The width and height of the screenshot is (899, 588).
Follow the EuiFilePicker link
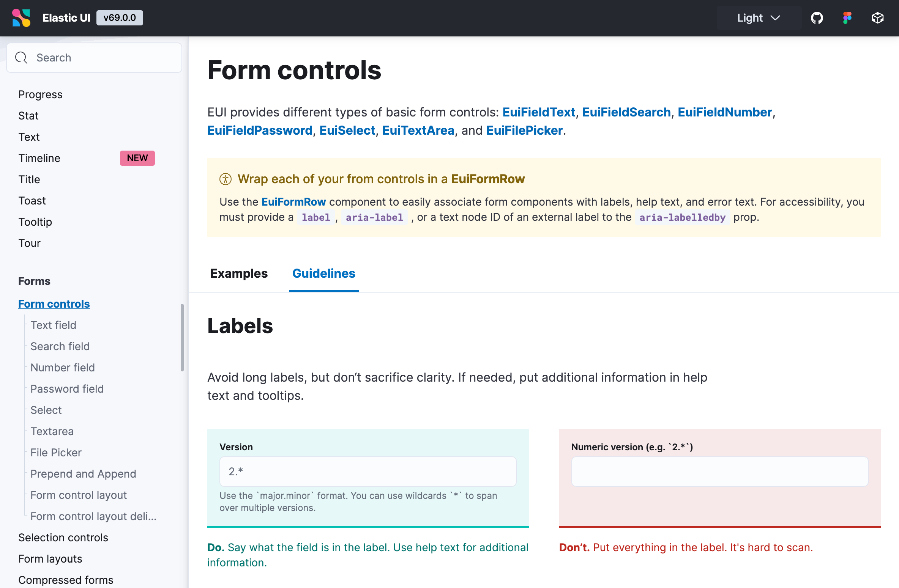524,130
